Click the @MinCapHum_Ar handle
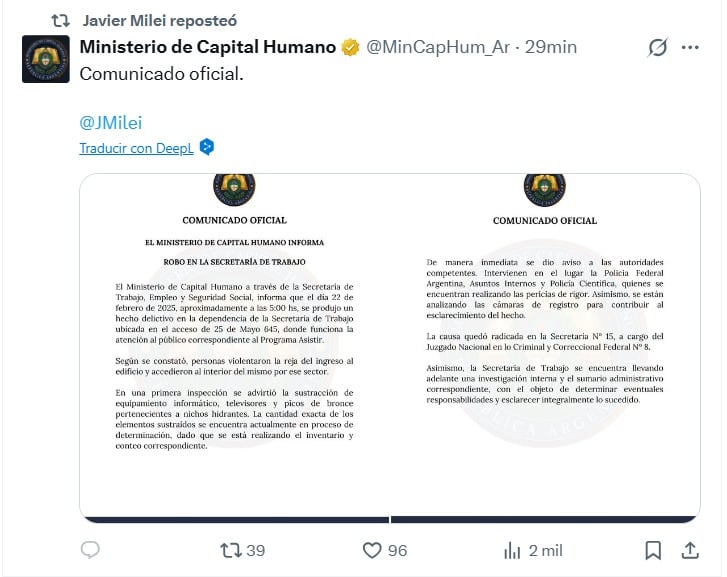 [x=437, y=47]
